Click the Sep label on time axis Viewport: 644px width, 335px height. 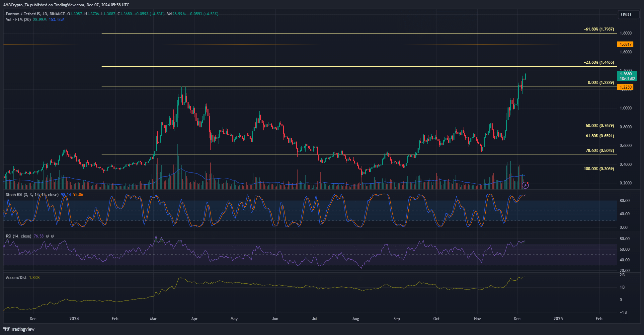[x=397, y=319]
